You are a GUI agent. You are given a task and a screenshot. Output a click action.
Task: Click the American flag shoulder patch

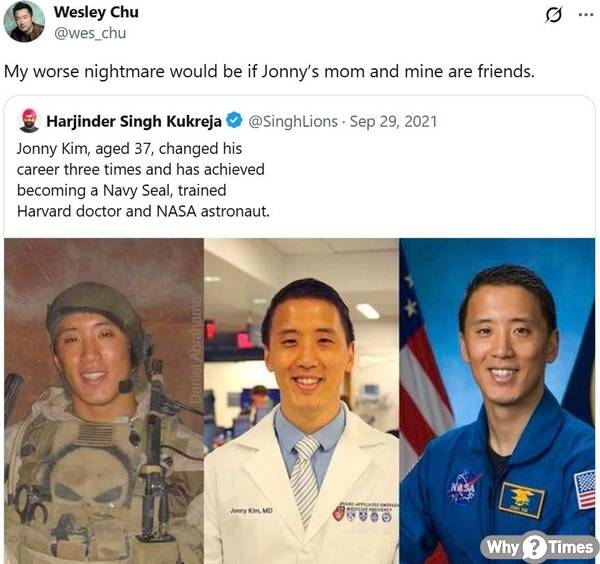tap(585, 489)
